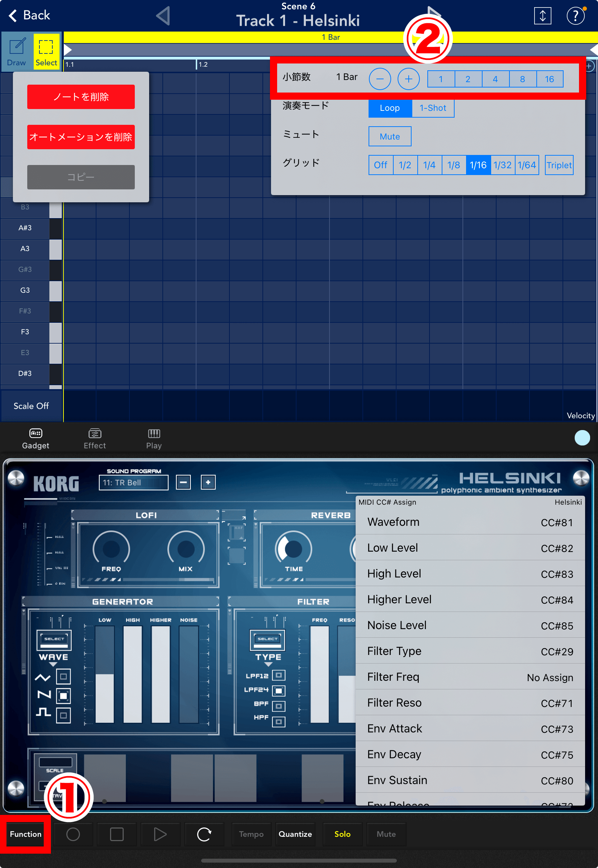Set bar count to 2
Screen dimensions: 598x868
pos(468,79)
